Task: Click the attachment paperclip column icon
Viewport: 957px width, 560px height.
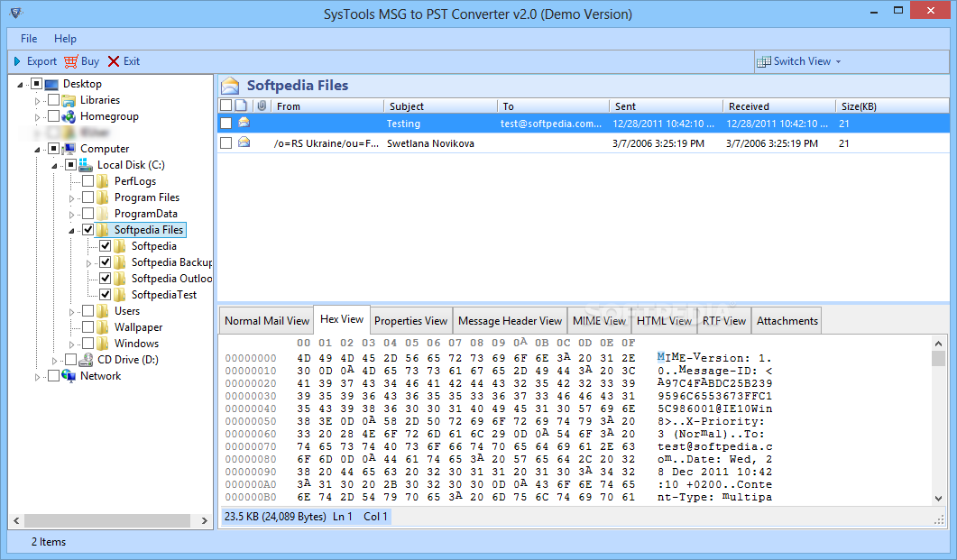Action: (262, 106)
